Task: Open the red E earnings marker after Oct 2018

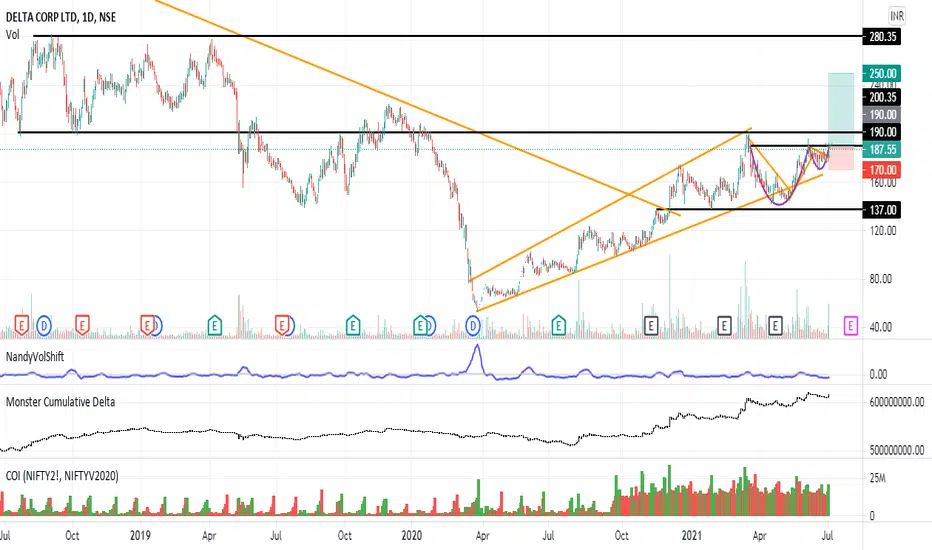Action: (x=83, y=325)
